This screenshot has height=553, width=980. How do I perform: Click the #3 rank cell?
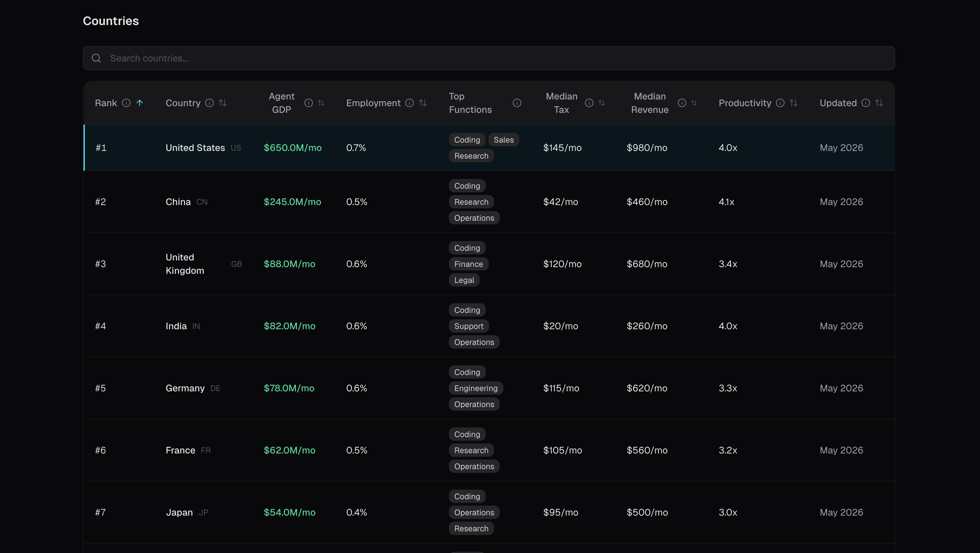tap(101, 263)
